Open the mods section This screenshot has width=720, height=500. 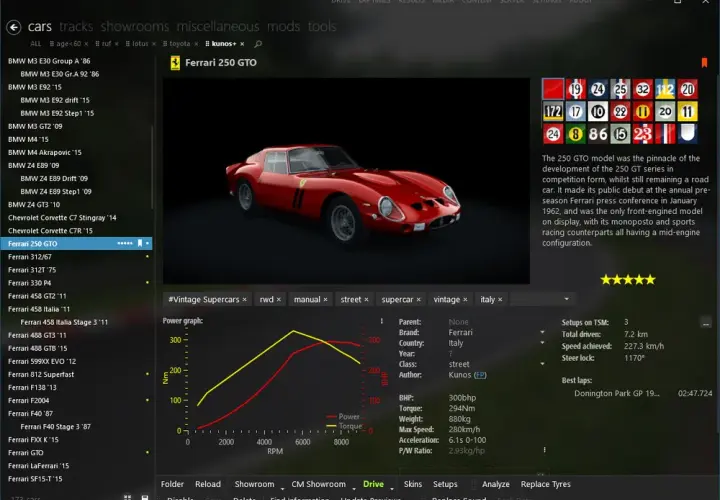283,27
